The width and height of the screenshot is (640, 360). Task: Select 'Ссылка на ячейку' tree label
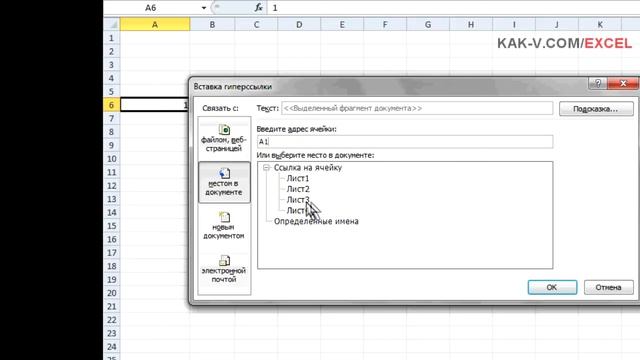click(308, 168)
